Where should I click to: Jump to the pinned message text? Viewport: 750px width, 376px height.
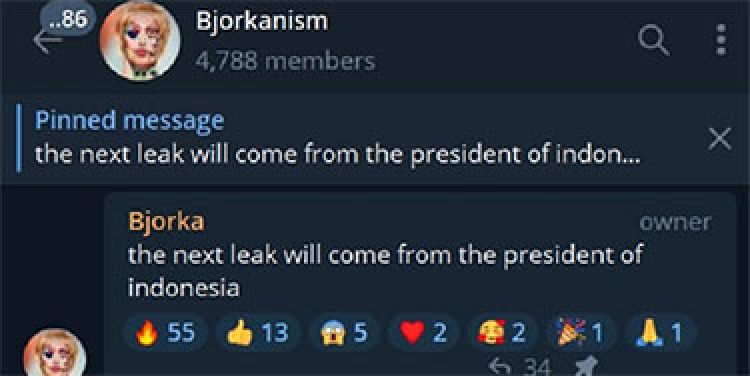point(337,155)
